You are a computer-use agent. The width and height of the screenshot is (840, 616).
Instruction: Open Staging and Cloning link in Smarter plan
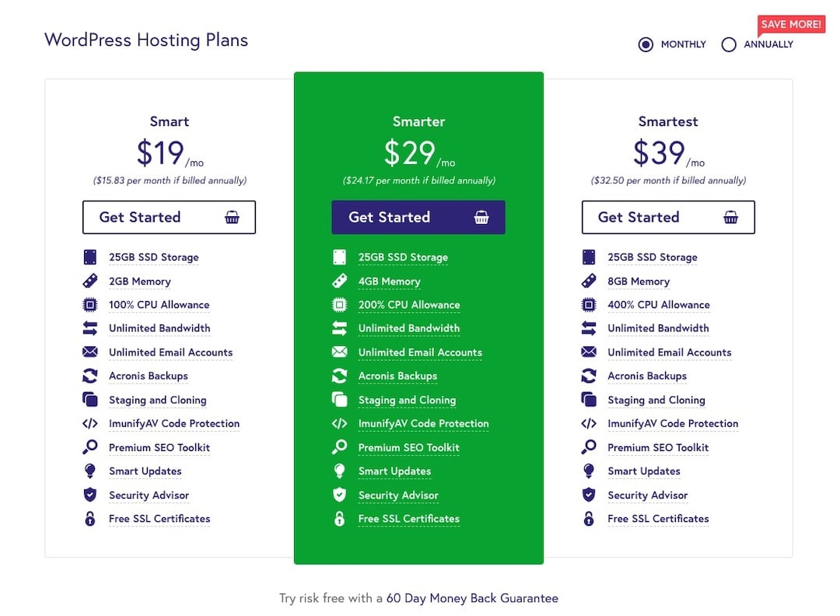[407, 400]
